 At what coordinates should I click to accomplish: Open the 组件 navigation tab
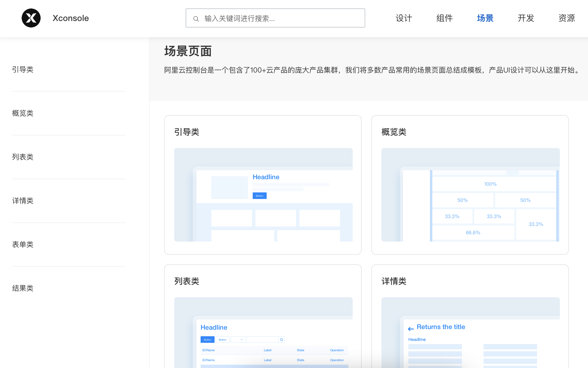(444, 18)
